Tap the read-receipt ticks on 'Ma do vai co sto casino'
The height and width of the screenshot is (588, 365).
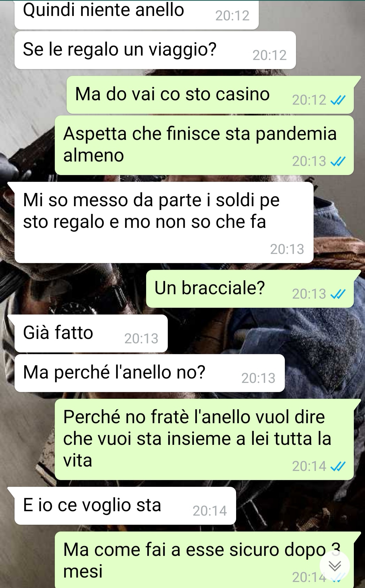click(338, 100)
